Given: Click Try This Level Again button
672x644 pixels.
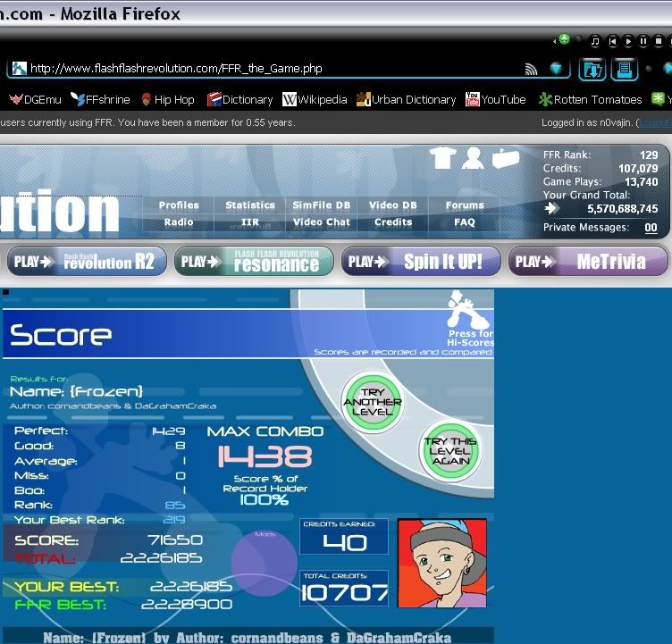Looking at the screenshot, I should pos(450,448).
